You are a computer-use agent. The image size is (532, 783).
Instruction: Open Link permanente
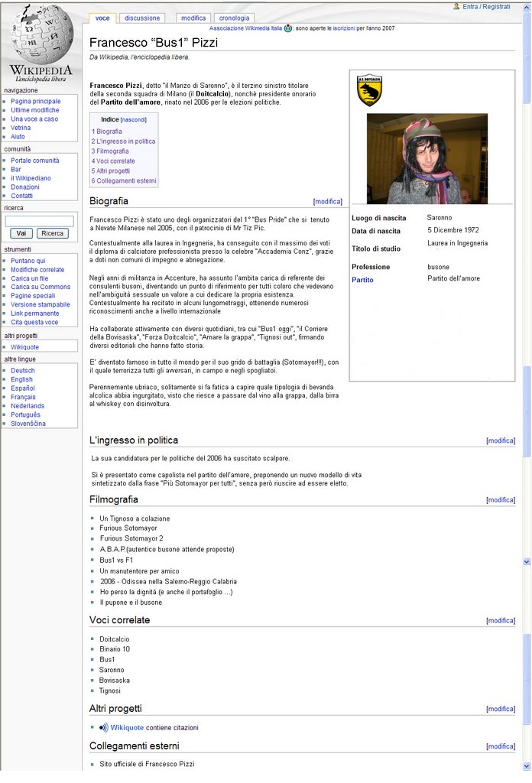pos(35,314)
